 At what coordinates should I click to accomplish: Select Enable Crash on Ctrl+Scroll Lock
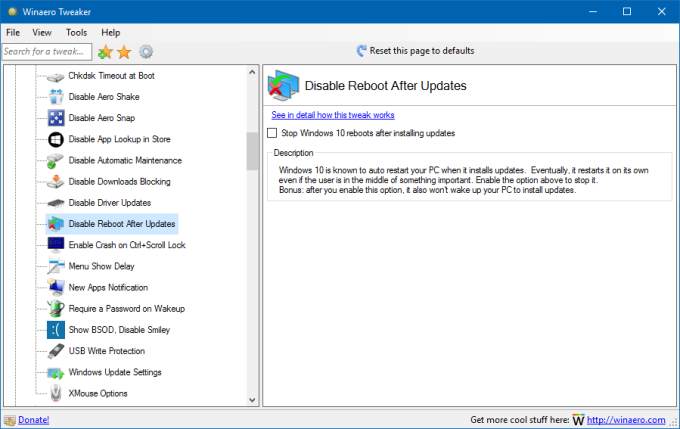(127, 245)
